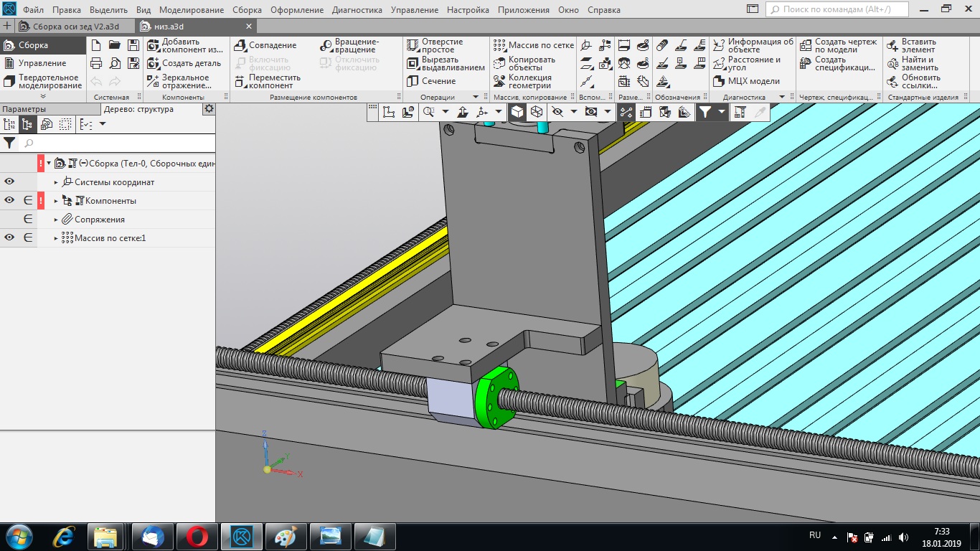
Task: Toggle visibility of Массив по сетке:1
Action: click(9, 238)
